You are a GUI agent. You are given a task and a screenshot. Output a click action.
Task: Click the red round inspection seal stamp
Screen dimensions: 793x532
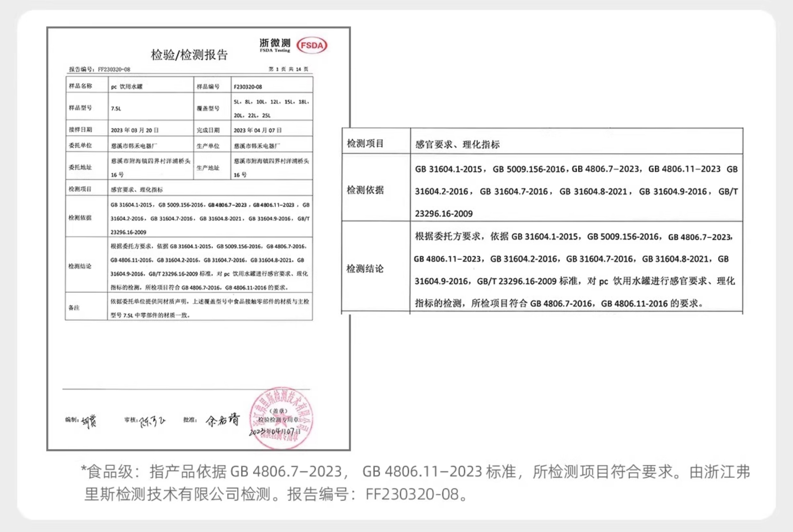(x=281, y=418)
